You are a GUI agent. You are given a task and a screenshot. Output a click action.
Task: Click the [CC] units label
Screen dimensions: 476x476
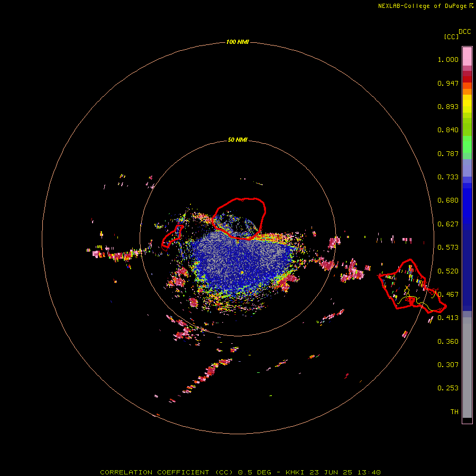pos(451,36)
